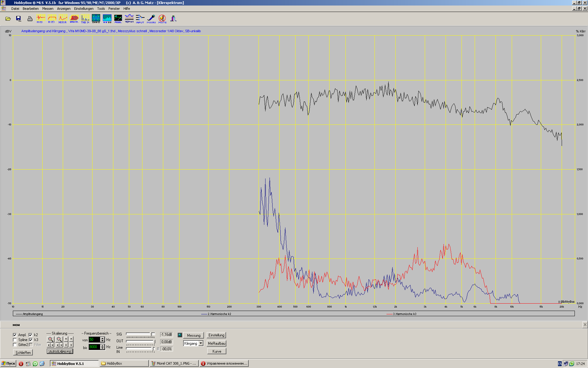Click the Messung button
Image resolution: width=588 pixels, height=368 pixels.
pos(194,335)
